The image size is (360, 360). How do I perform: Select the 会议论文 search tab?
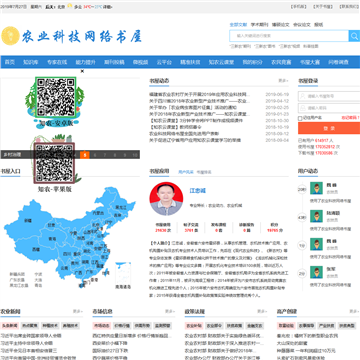click(302, 25)
